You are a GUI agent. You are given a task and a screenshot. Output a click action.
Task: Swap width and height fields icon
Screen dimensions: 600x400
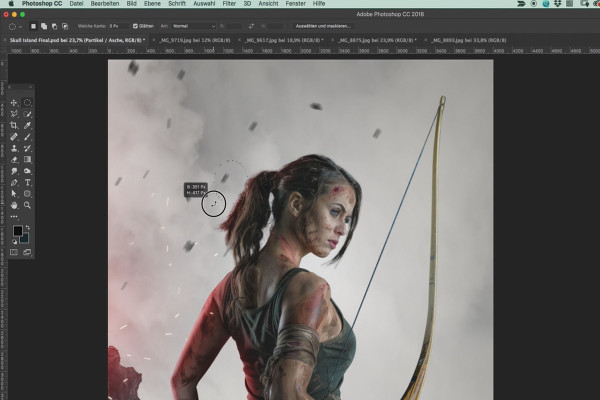pyautogui.click(x=251, y=26)
